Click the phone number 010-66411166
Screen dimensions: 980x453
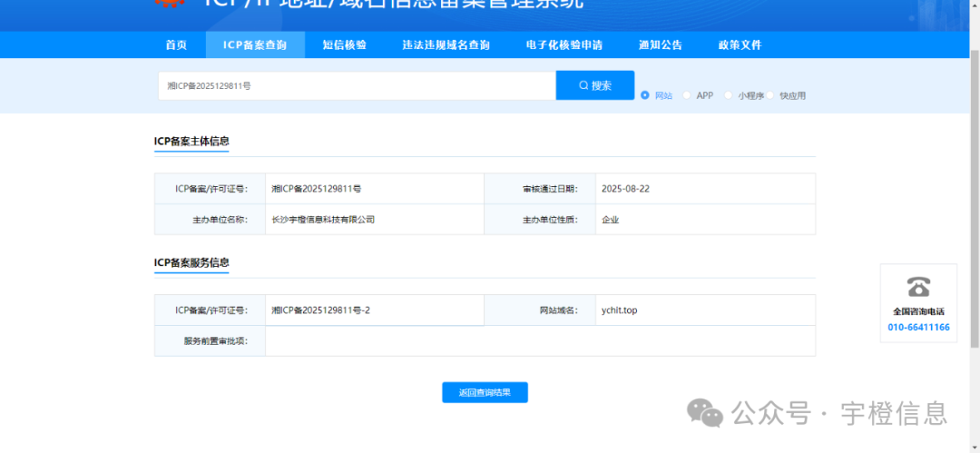click(918, 327)
